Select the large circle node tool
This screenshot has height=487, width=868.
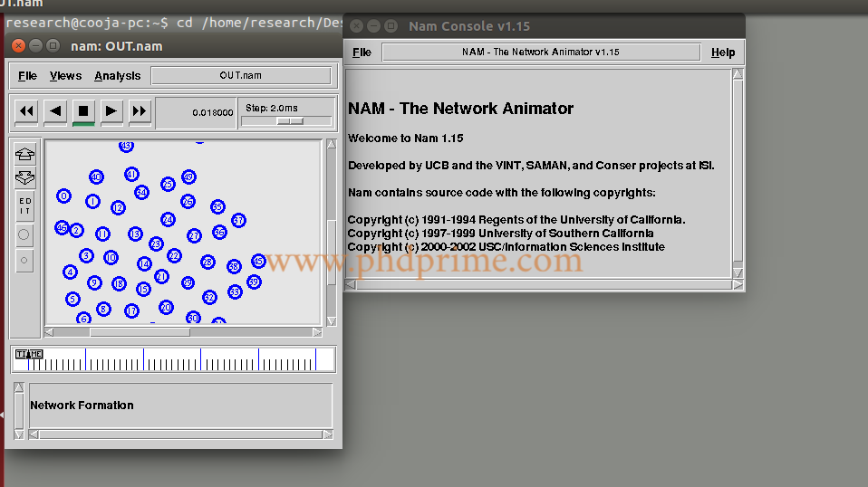24,234
